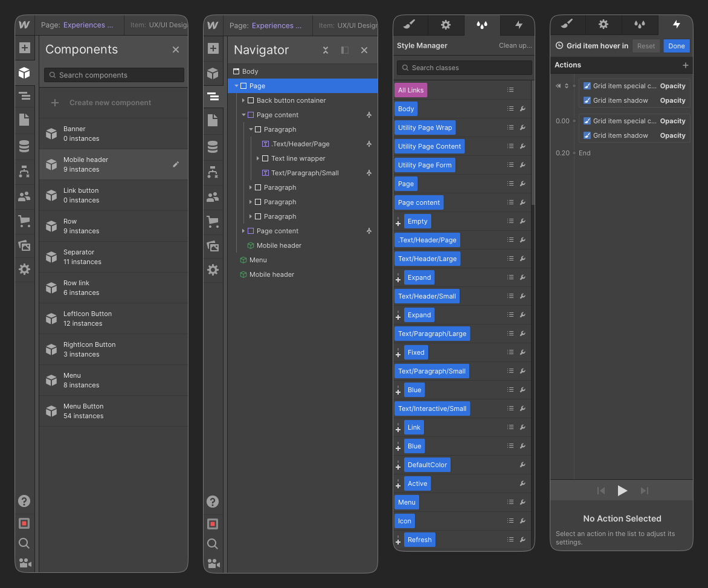
Task: Close the Components panel
Action: 176,50
